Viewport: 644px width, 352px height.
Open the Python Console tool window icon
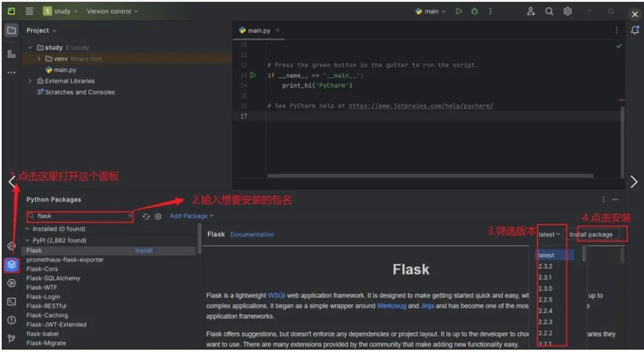tap(11, 246)
